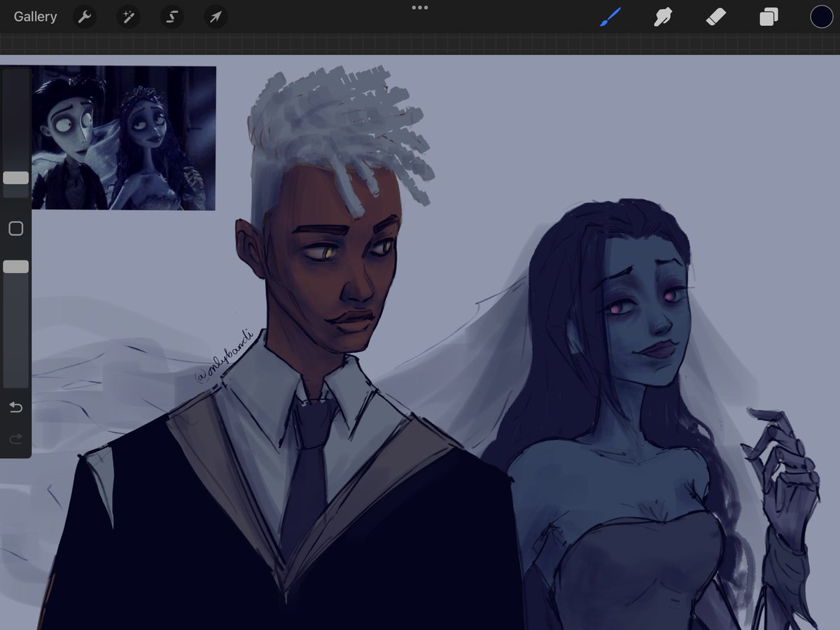Click the three-dot menu at top center
The image size is (840, 630).
coord(420,8)
